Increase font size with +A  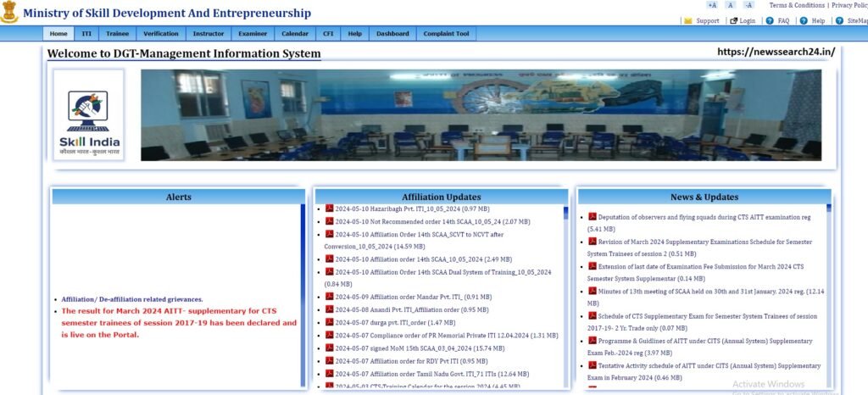[x=712, y=5]
